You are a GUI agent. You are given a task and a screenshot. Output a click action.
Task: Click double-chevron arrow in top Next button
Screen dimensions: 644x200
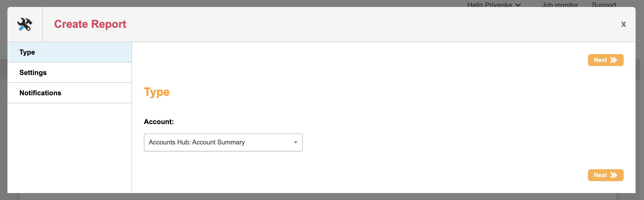tap(613, 60)
